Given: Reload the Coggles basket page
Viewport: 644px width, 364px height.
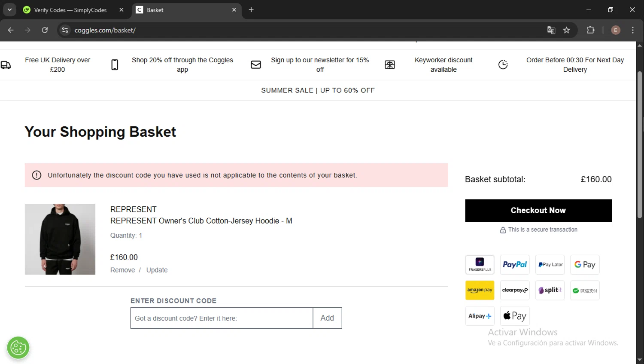Looking at the screenshot, I should tap(45, 30).
